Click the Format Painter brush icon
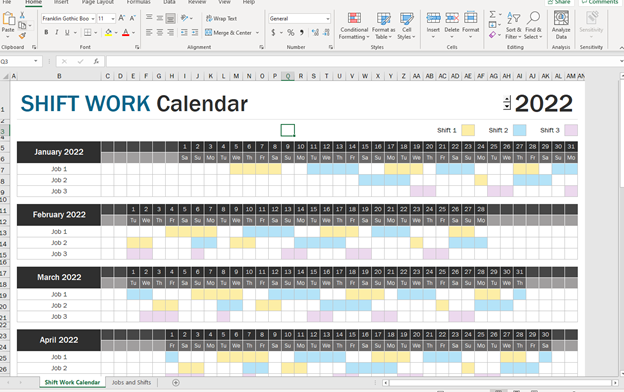Viewport: 624px width, 392px height. click(x=22, y=36)
